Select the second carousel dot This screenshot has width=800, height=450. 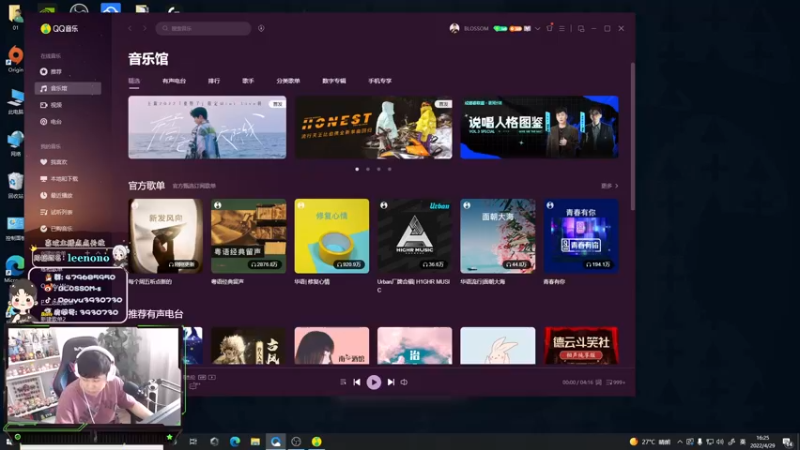coord(368,169)
